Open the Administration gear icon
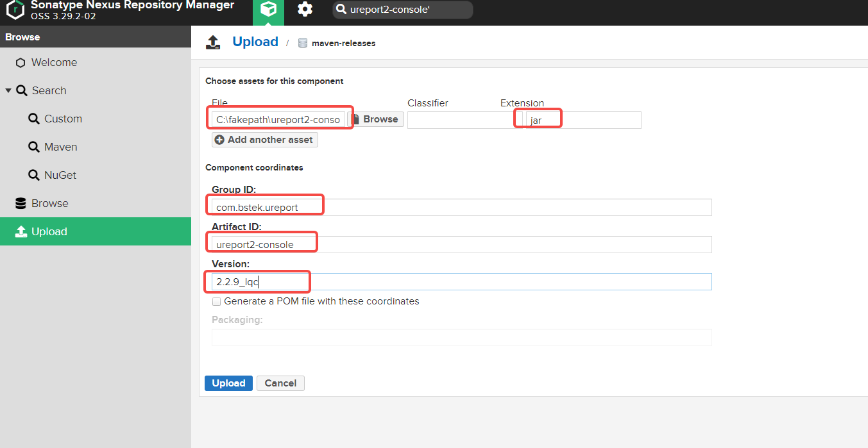This screenshot has width=868, height=448. (305, 10)
